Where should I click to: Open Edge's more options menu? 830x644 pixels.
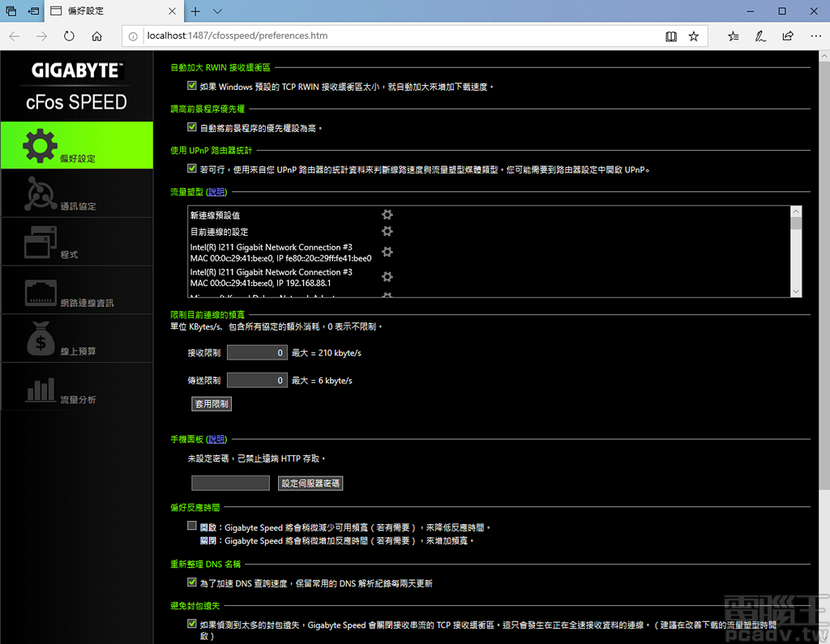tap(815, 36)
